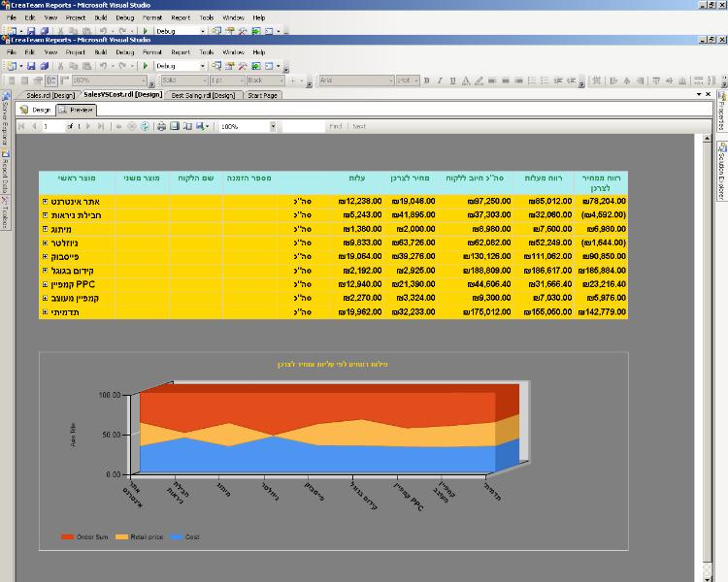This screenshot has height=582, width=728.
Task: Go to the next page arrow in preview
Action: (88, 126)
